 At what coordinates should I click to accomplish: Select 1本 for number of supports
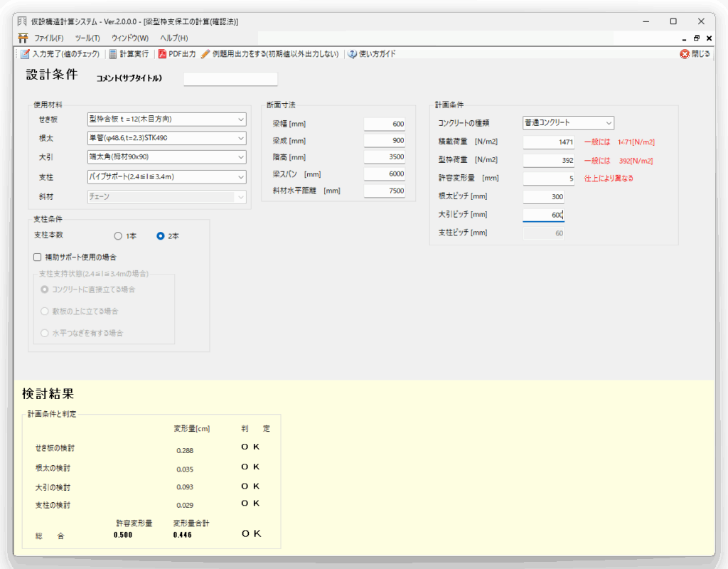tap(118, 236)
